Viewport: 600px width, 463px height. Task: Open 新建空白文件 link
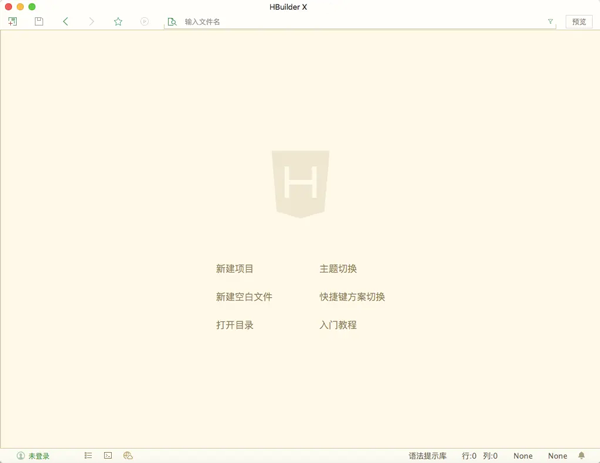point(244,297)
